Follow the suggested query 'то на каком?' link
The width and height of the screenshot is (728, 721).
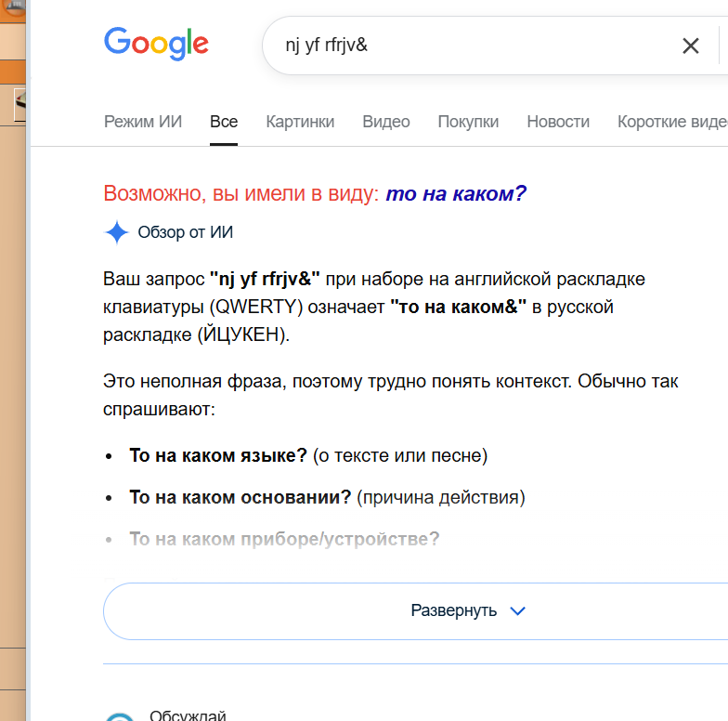pos(456,193)
